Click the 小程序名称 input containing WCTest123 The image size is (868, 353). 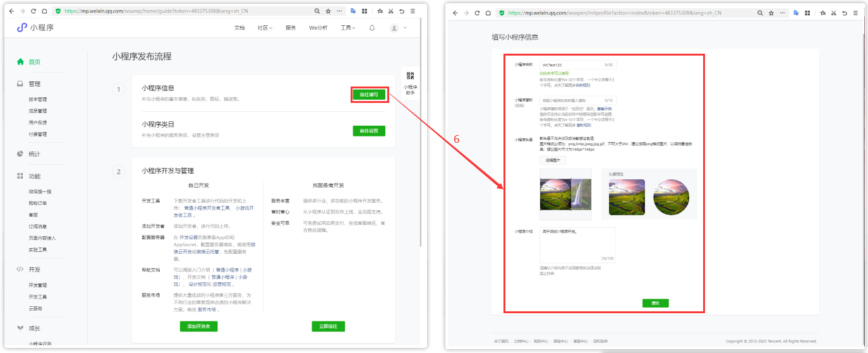[x=578, y=64]
